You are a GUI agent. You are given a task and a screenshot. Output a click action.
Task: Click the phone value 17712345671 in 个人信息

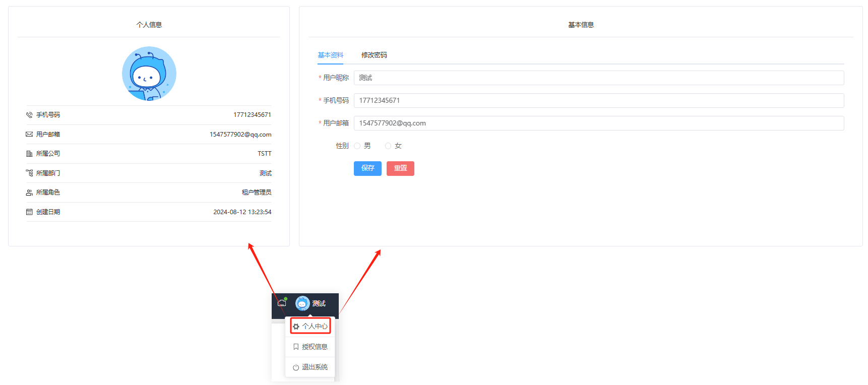pos(252,115)
